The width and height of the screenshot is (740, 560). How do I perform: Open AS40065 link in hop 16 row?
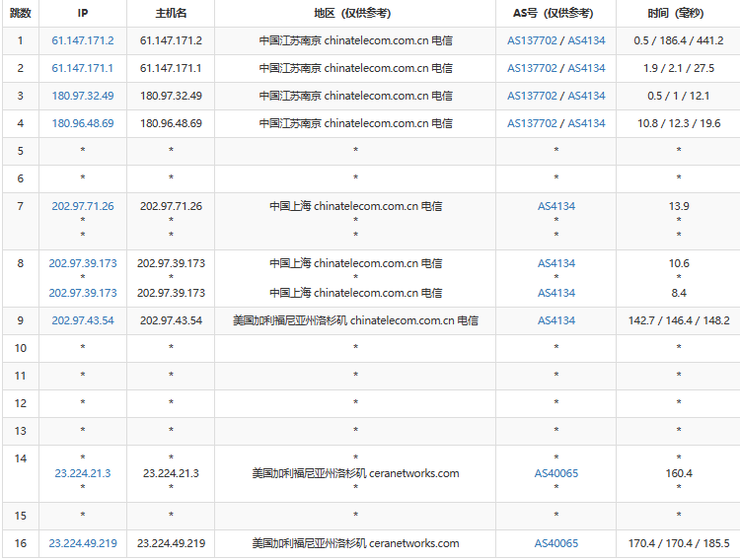point(555,543)
